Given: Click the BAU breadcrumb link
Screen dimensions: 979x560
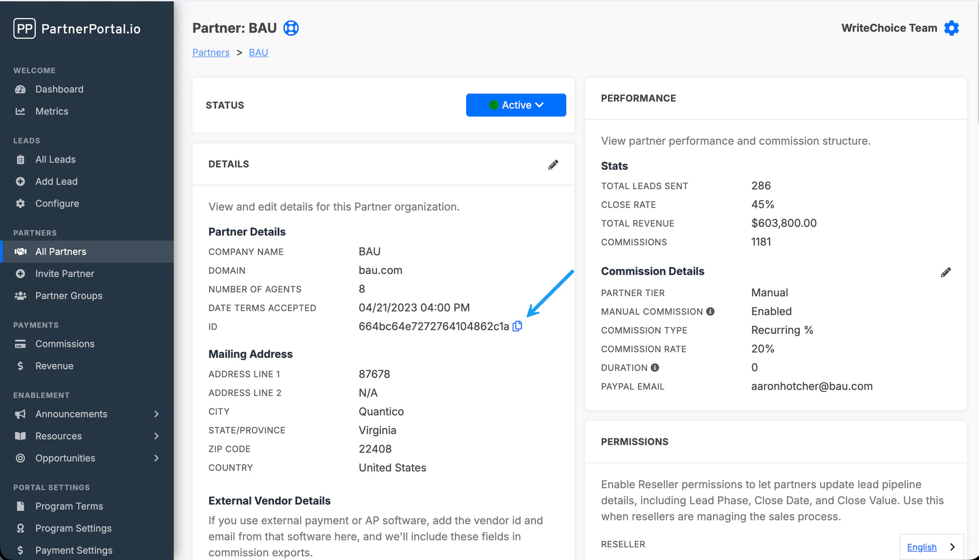Looking at the screenshot, I should (x=258, y=52).
